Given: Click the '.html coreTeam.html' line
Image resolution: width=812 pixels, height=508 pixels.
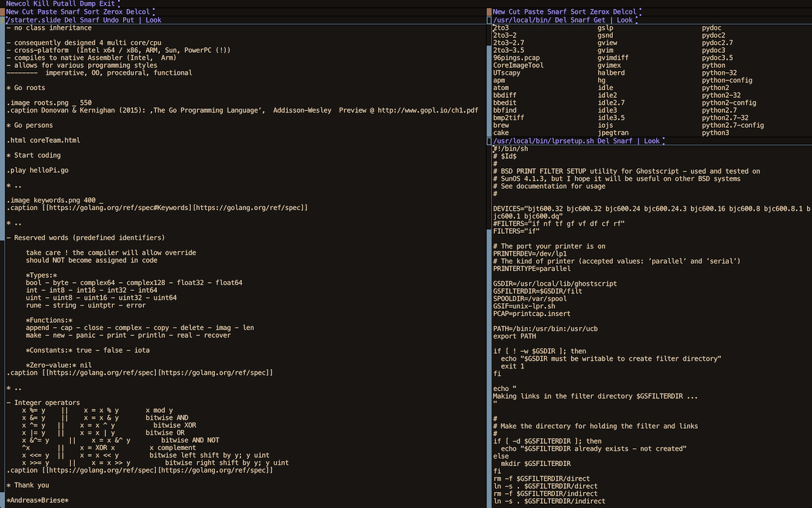Looking at the screenshot, I should click(x=43, y=140).
